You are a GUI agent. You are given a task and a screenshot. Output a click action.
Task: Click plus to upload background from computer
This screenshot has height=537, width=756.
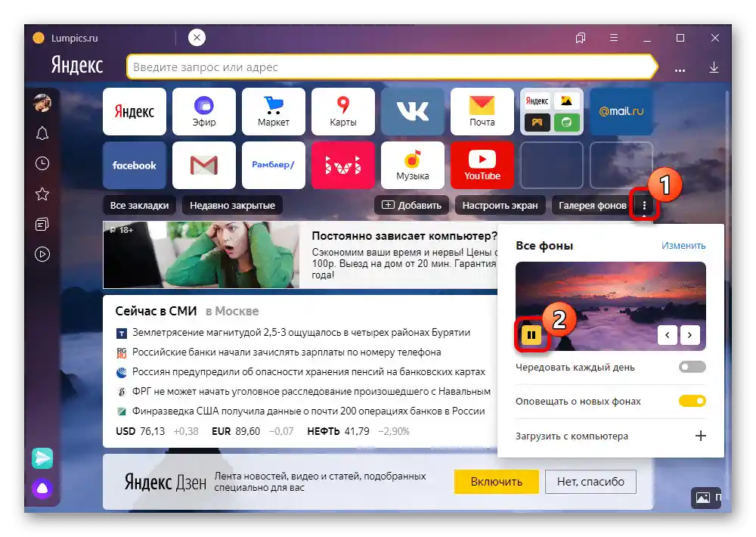[701, 436]
